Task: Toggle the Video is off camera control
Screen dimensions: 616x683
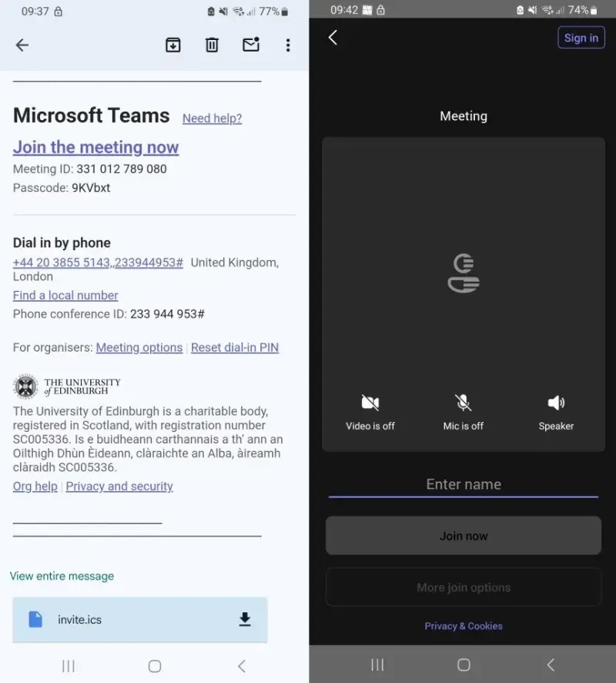Action: click(x=370, y=412)
